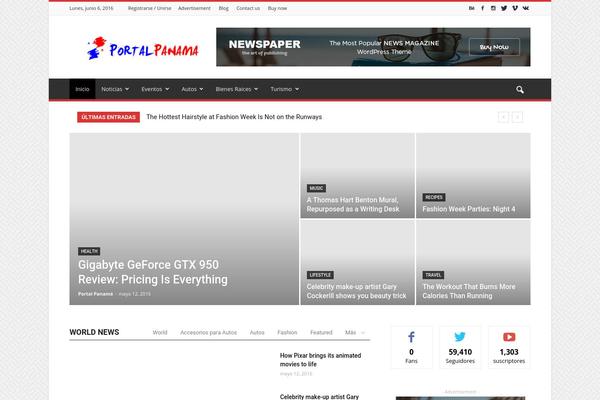Viewport: 600px width, 400px height.
Task: Open the Fashion Week Parties: Night 4 article
Action: point(469,209)
